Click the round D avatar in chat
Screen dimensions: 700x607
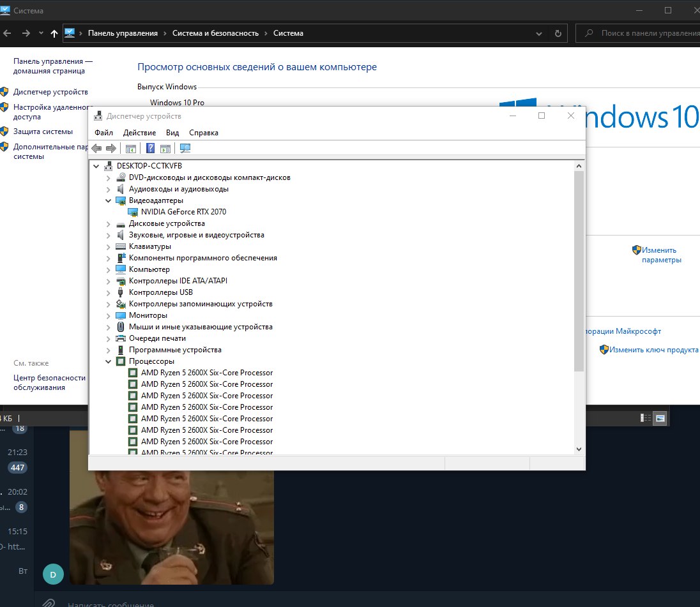point(53,574)
